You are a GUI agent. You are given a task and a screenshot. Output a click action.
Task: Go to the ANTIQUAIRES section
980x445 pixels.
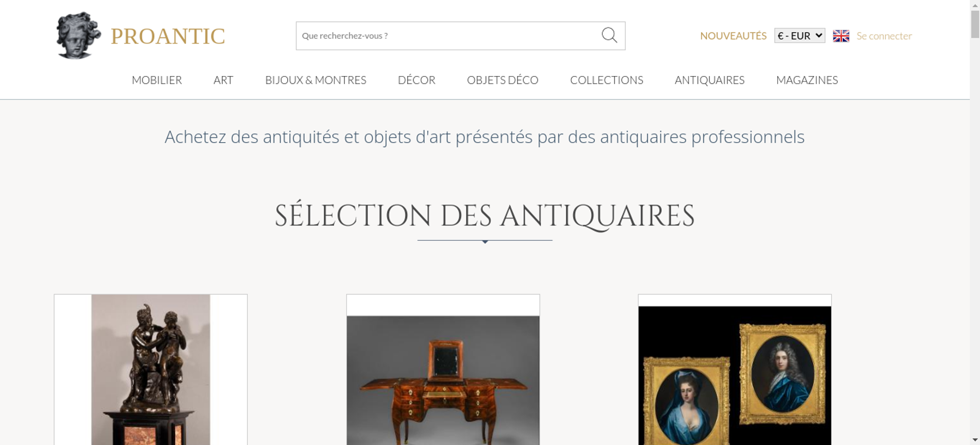click(x=710, y=80)
